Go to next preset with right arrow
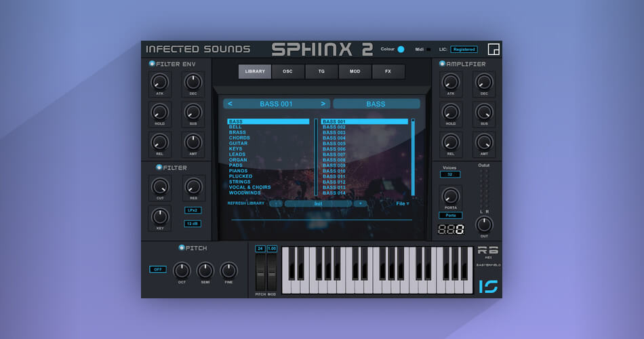Image resolution: width=644 pixels, height=339 pixels. click(323, 104)
